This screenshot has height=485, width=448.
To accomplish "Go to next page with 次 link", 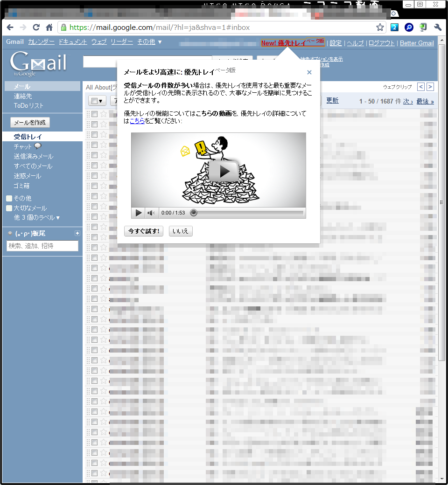I will pos(408,101).
